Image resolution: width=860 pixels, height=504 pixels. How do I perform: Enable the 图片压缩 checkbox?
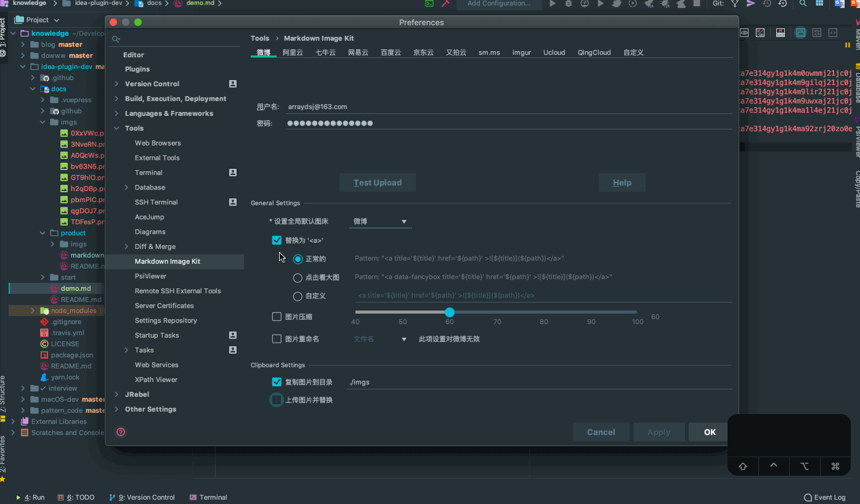tap(277, 317)
